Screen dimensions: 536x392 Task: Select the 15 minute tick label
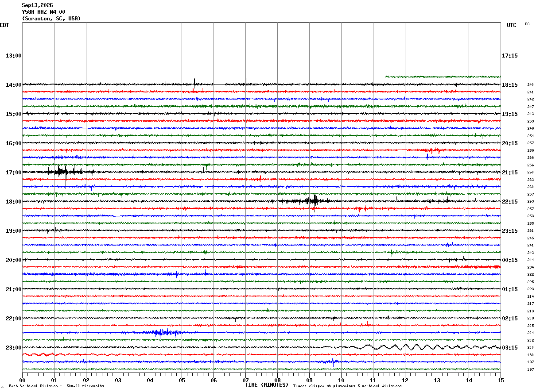[x=501, y=380]
